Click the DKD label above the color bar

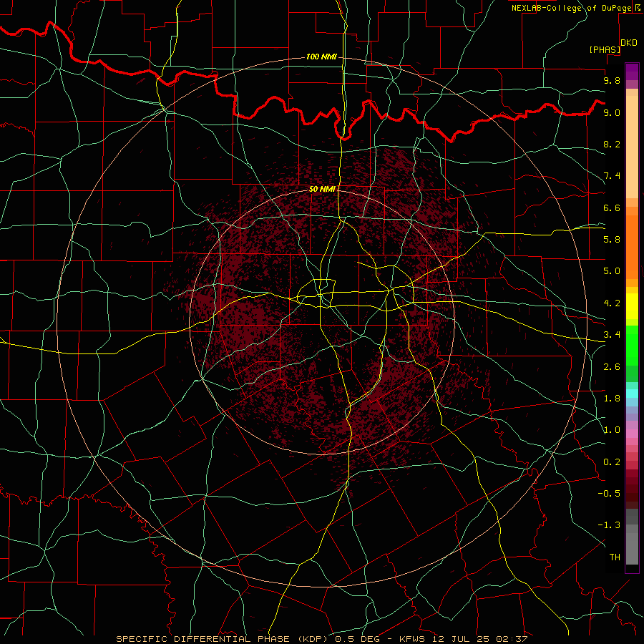coord(629,43)
